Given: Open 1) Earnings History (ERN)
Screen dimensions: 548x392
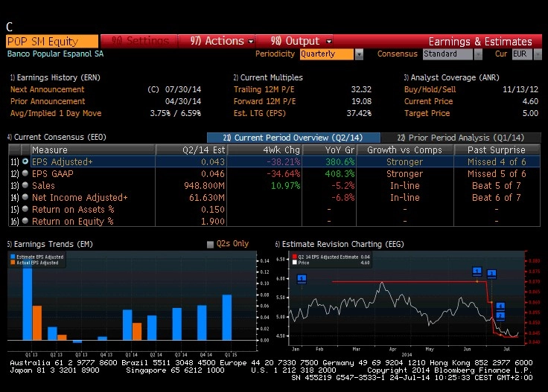Looking at the screenshot, I should pos(55,77).
